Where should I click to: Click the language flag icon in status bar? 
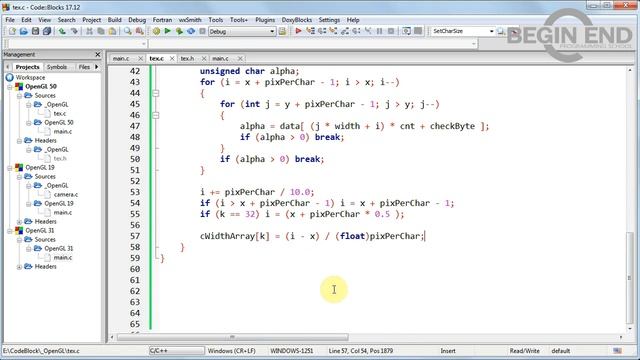point(618,351)
